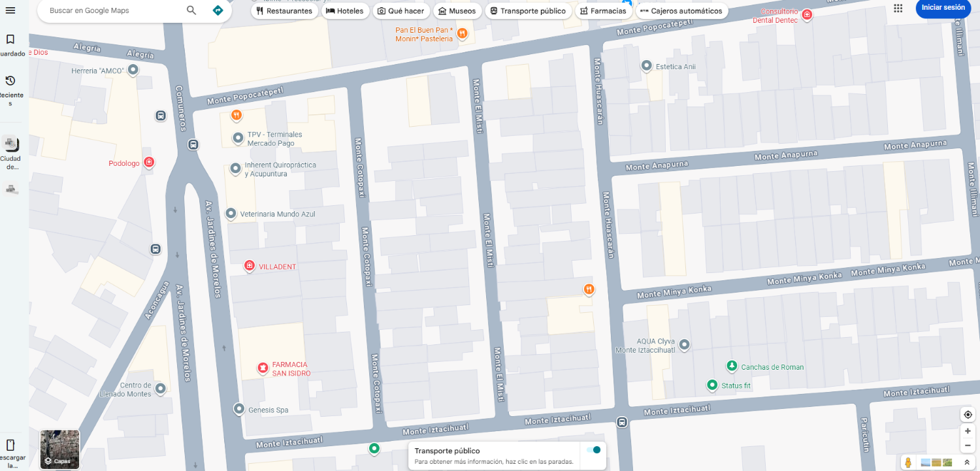This screenshot has width=980, height=471.
Task: Open FARMACIA SAN ISIDRO map pin
Action: tap(263, 368)
